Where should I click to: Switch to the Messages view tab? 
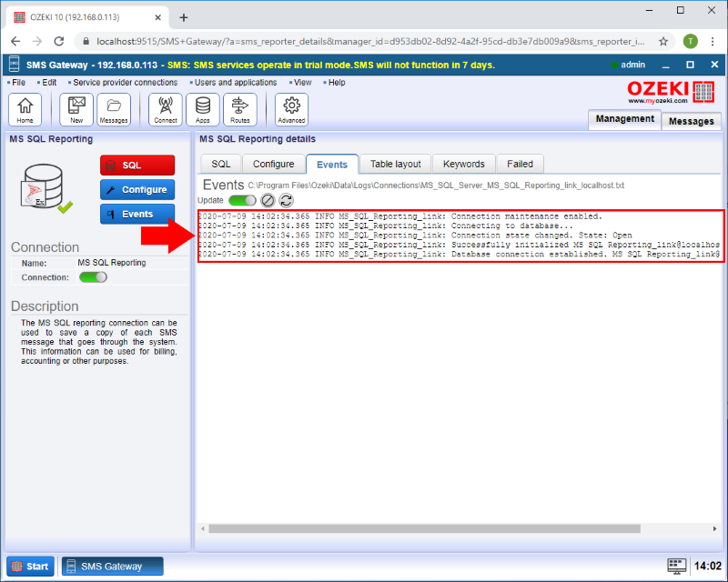692,121
